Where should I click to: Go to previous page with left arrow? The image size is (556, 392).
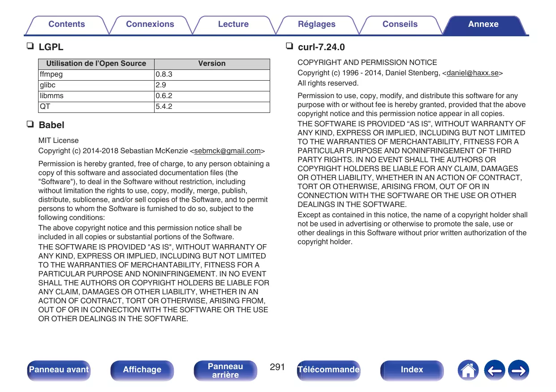pyautogui.click(x=494, y=370)
